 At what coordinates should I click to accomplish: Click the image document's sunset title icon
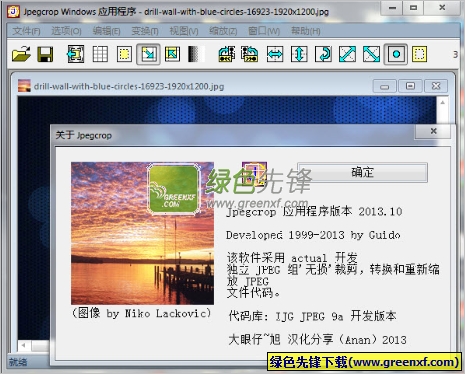click(24, 86)
